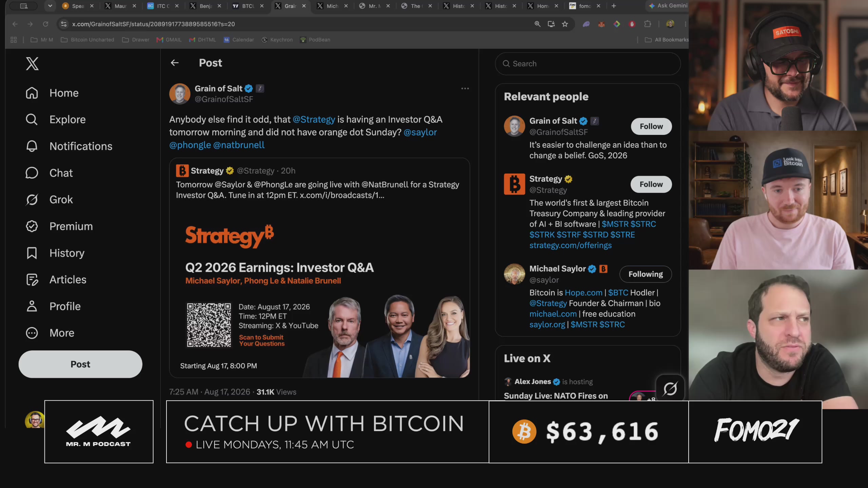Bookmark this page with the star icon
Screen dimensions: 868x488
(x=565, y=24)
